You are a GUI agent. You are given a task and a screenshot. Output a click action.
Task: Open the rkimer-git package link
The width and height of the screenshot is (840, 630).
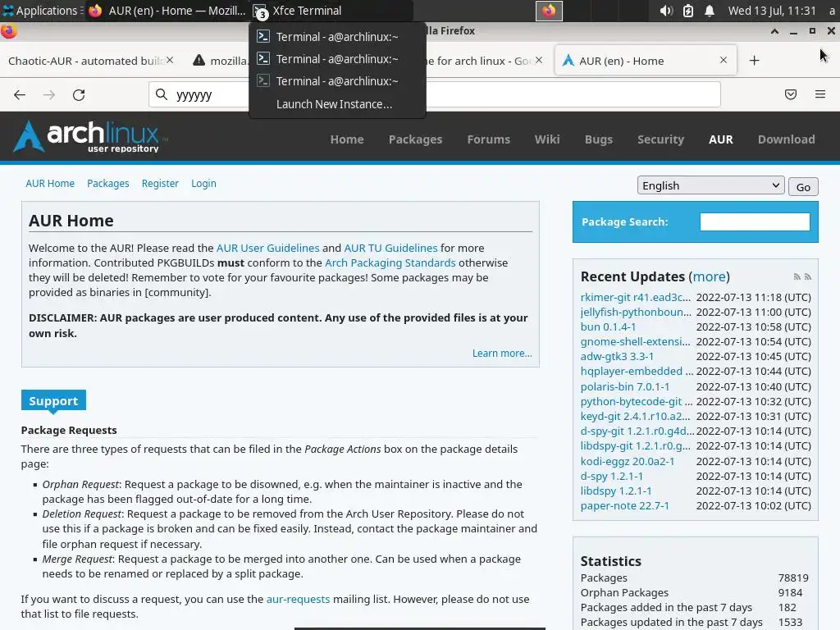point(636,297)
